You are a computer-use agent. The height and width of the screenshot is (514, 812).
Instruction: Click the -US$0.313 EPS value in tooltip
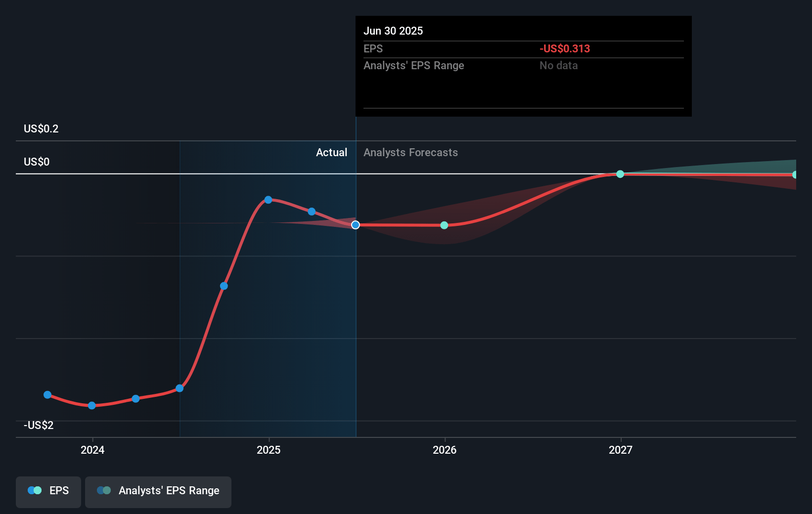(x=564, y=49)
